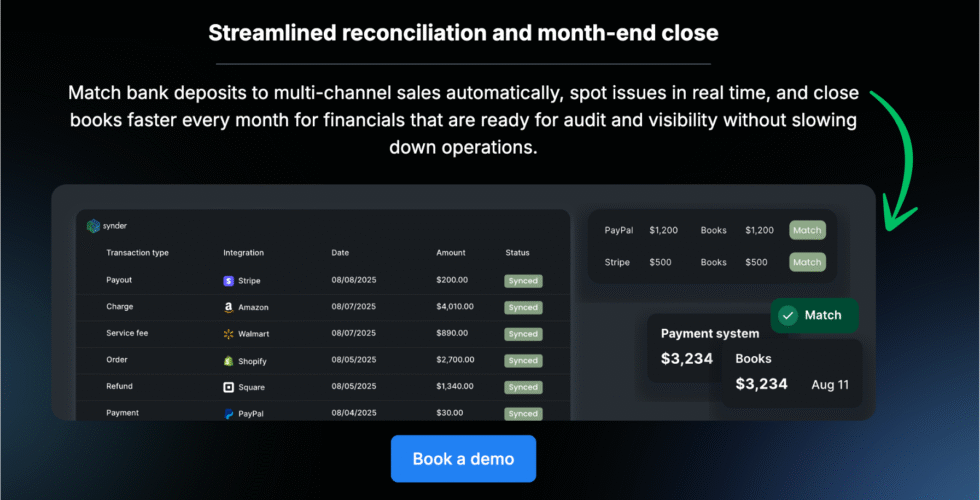
Task: Click Synced status for Service fee row
Action: (x=523, y=334)
